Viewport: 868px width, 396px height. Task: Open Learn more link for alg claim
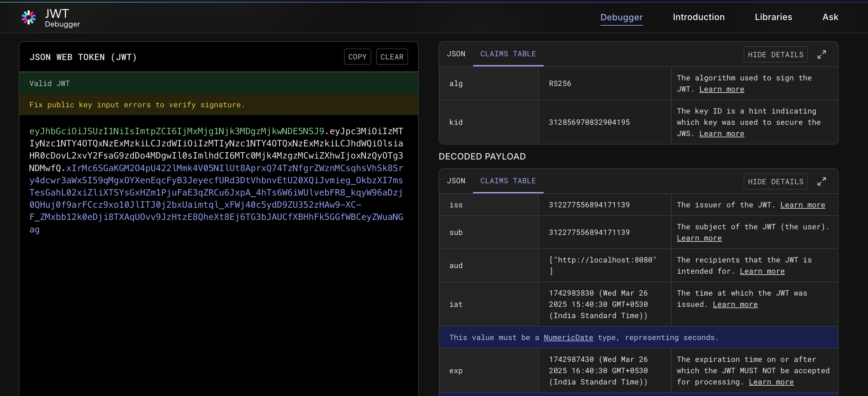point(721,89)
